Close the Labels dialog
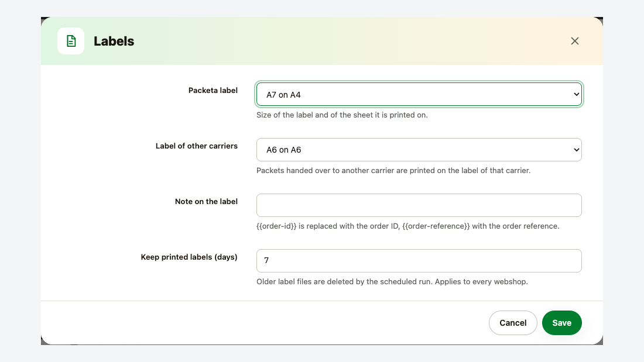 pyautogui.click(x=574, y=41)
